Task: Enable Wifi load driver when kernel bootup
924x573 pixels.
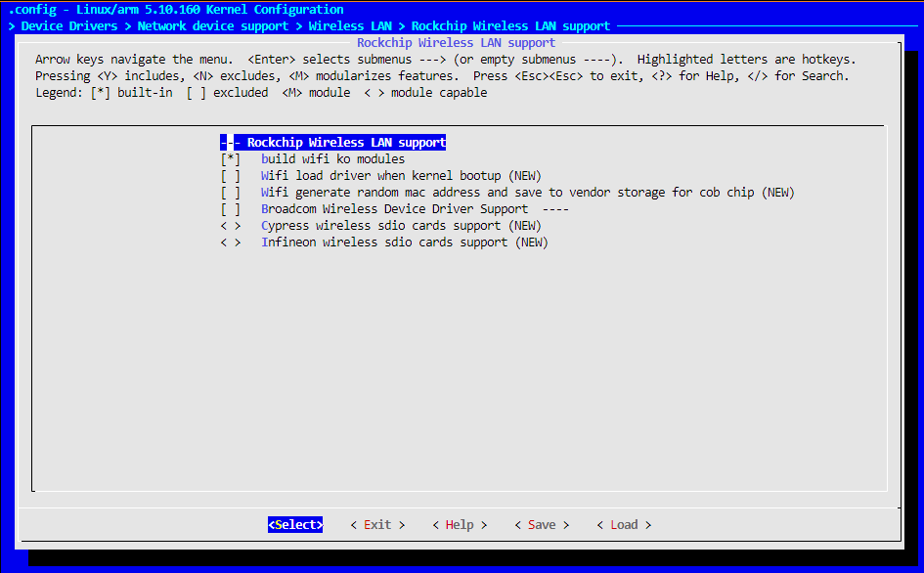Action: tap(231, 176)
